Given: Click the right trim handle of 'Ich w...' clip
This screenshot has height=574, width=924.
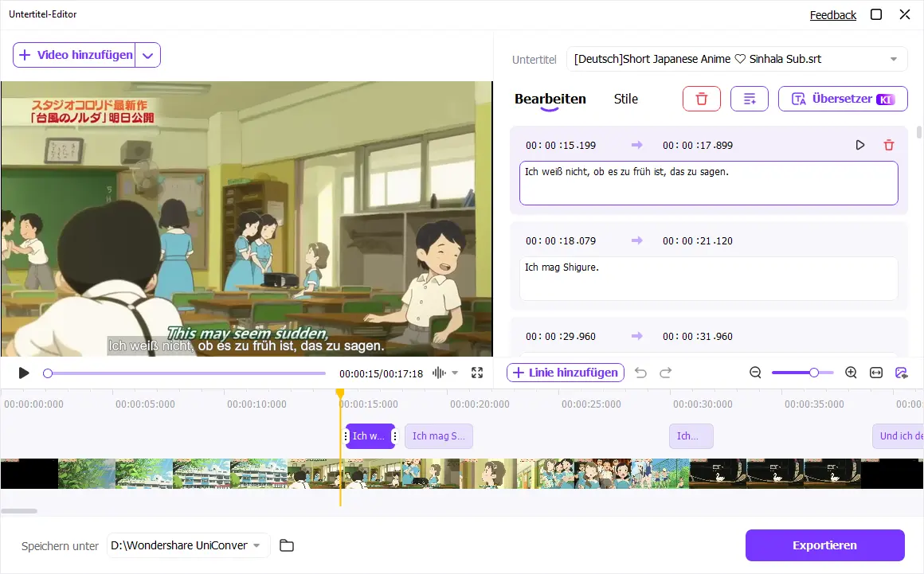Looking at the screenshot, I should coord(394,436).
